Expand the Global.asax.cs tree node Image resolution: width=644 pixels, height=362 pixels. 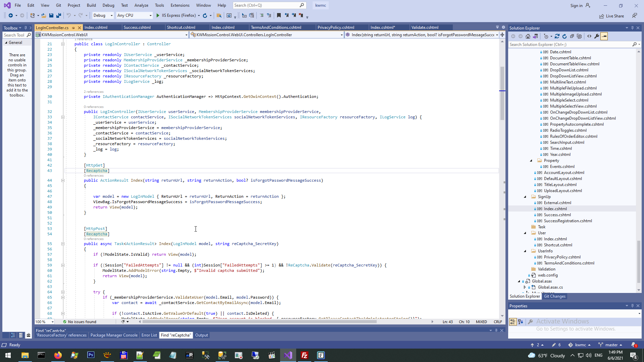tap(525, 287)
